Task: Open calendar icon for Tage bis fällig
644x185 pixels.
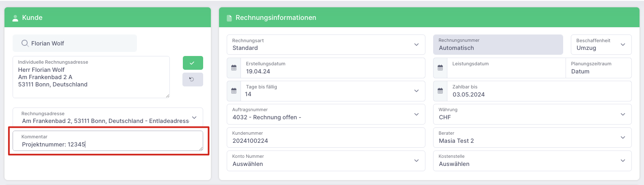Action: point(234,91)
